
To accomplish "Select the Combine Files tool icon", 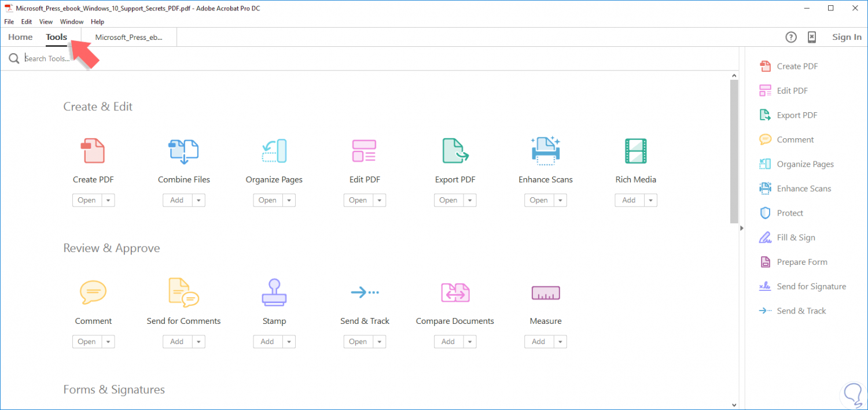I will [x=184, y=151].
